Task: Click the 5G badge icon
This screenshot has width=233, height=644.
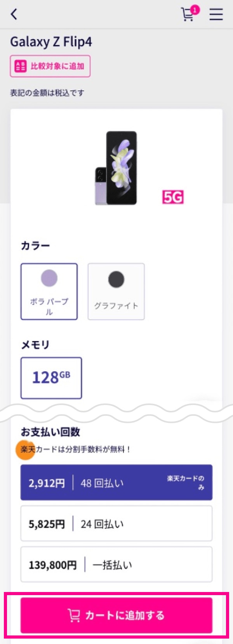Action: click(x=173, y=197)
